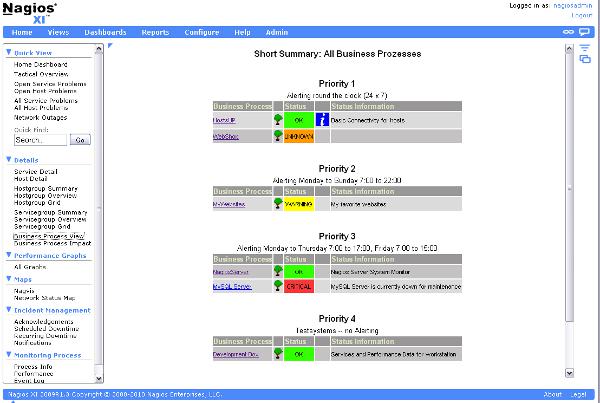The image size is (600, 403).
Task: Collapse the Quick View sidebar section
Action: 9,52
